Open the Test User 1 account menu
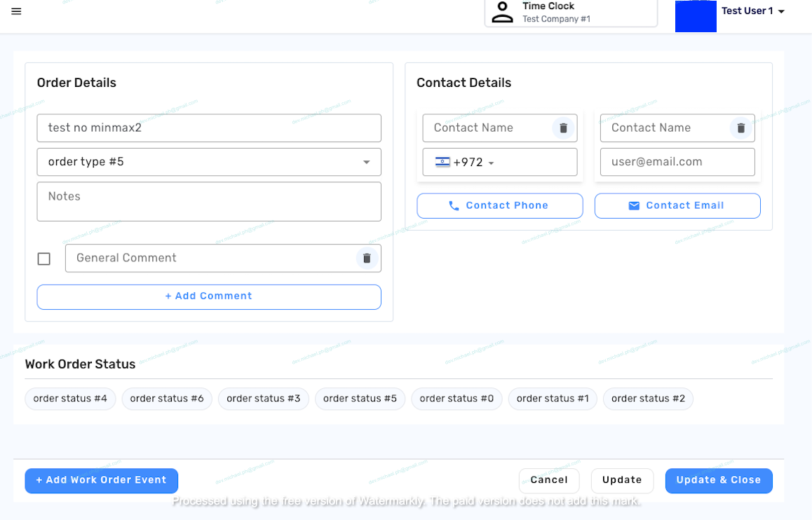This screenshot has height=520, width=812. (x=753, y=11)
